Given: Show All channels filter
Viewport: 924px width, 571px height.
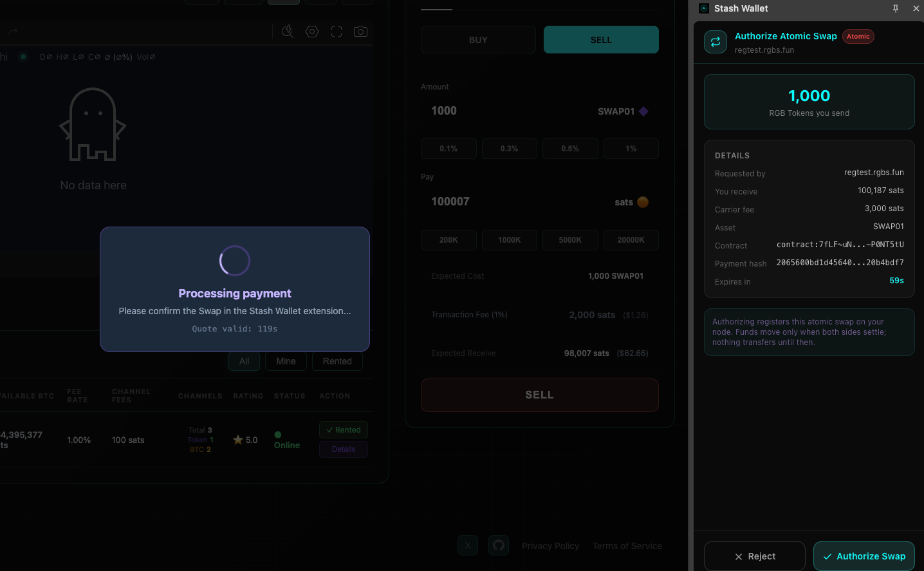Looking at the screenshot, I should click(x=245, y=361).
